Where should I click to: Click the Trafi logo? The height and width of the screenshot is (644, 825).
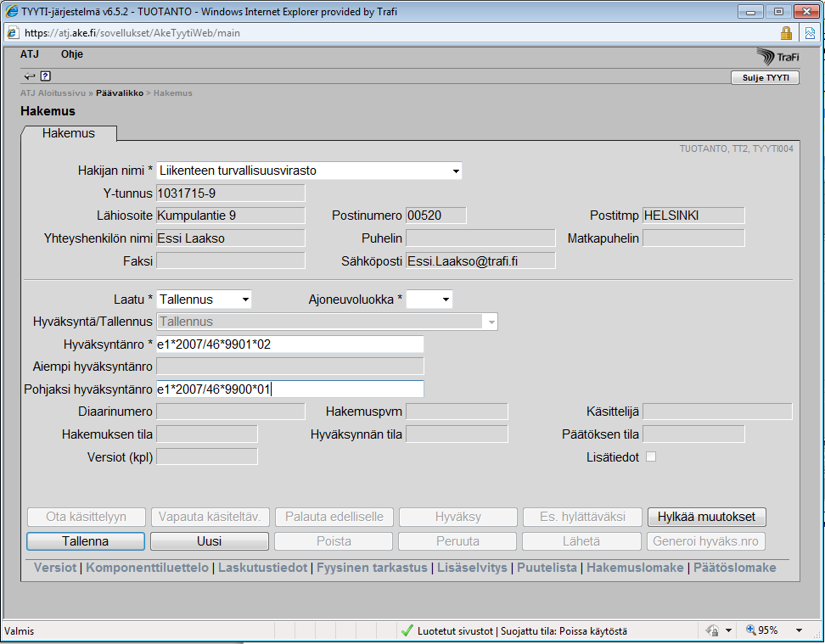[x=777, y=56]
